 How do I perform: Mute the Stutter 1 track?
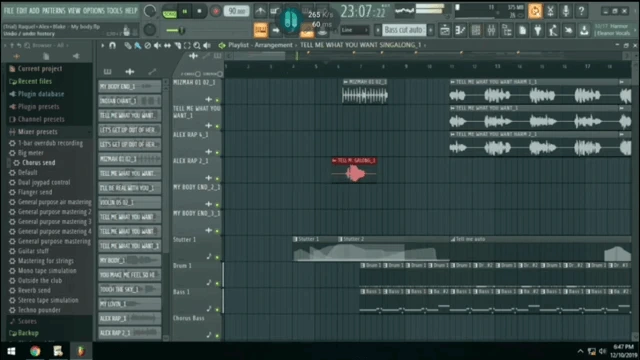[x=217, y=257]
